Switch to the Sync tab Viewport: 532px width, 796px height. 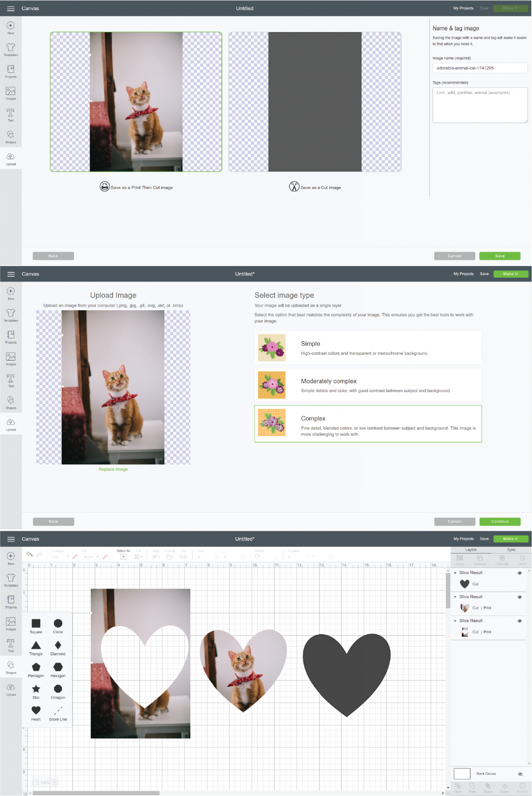click(511, 550)
